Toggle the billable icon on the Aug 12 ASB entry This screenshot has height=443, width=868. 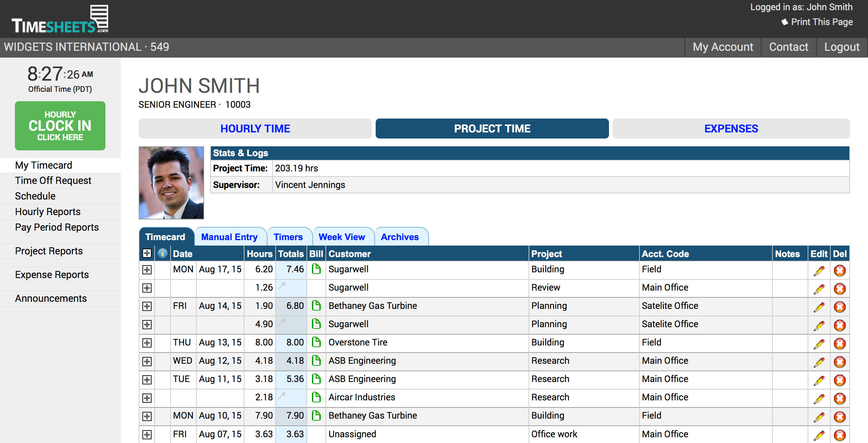[316, 361]
